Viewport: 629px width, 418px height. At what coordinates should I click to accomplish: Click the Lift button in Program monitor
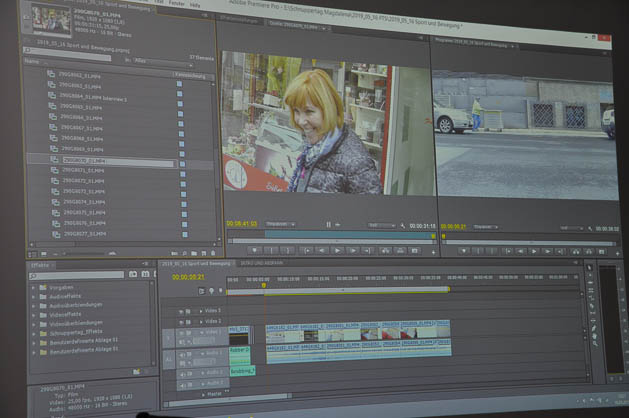(x=575, y=252)
